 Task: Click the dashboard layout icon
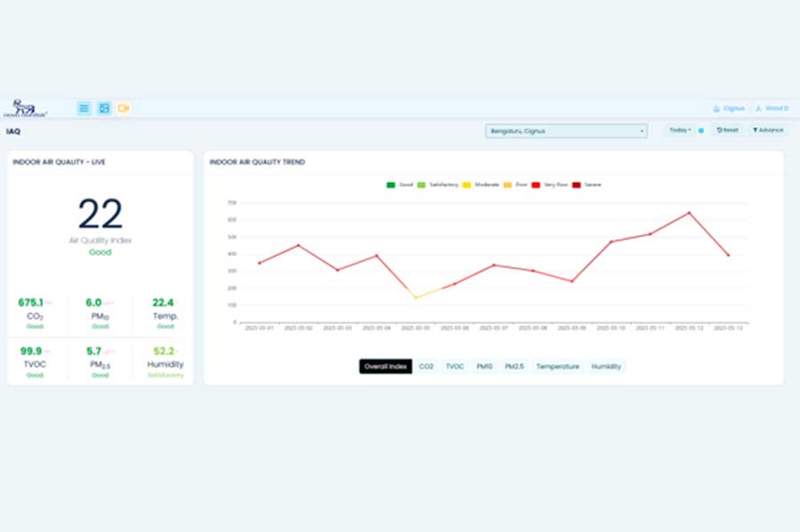104,108
